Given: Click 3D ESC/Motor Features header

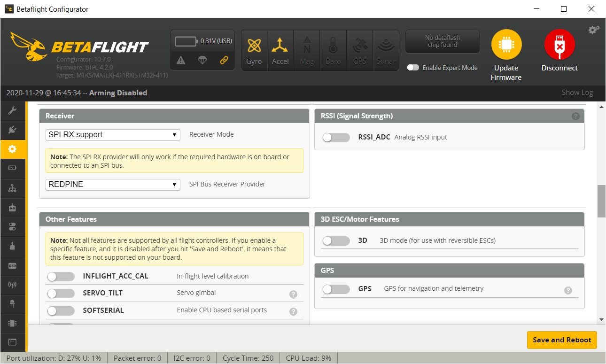Looking at the screenshot, I should tap(449, 219).
